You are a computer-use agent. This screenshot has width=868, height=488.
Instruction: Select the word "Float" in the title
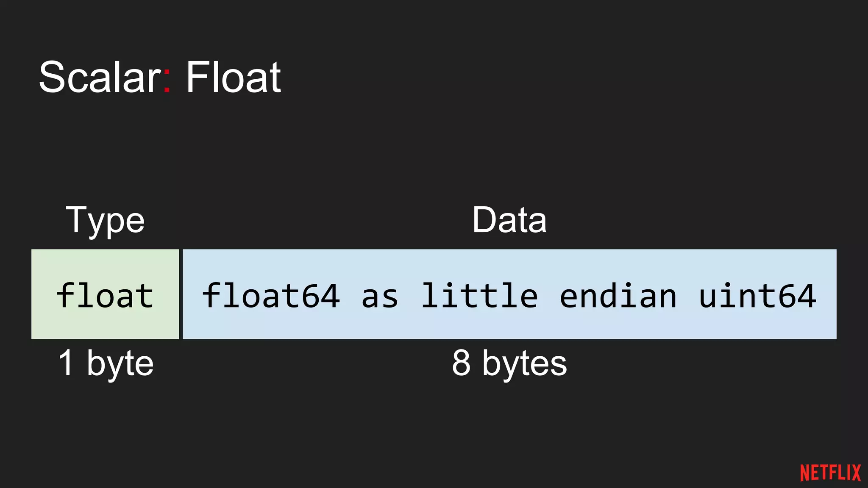[x=234, y=77]
